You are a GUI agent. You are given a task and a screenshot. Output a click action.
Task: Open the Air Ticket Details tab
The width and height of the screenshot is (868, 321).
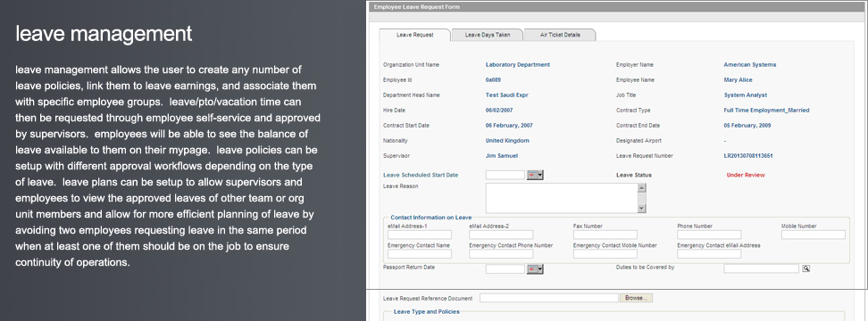[560, 35]
